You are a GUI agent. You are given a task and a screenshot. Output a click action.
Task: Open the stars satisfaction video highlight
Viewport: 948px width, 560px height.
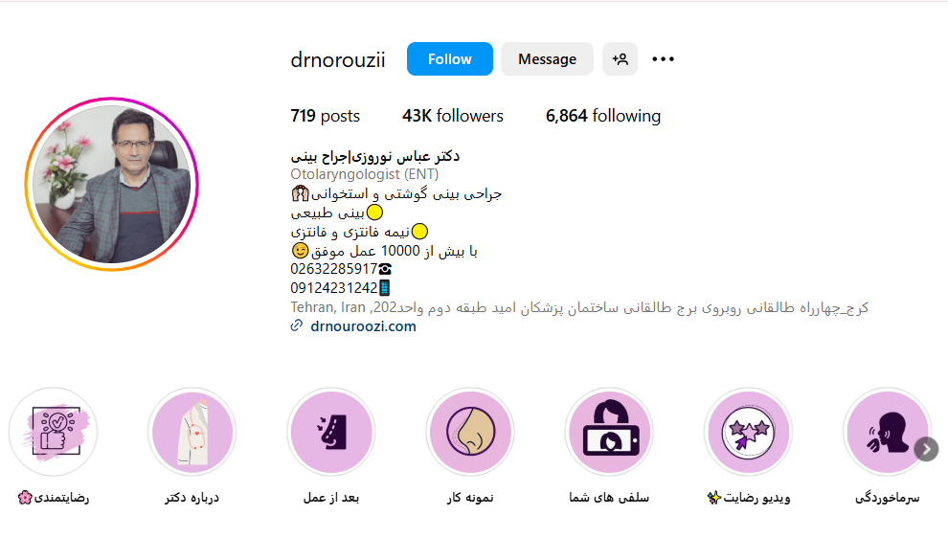point(749,432)
